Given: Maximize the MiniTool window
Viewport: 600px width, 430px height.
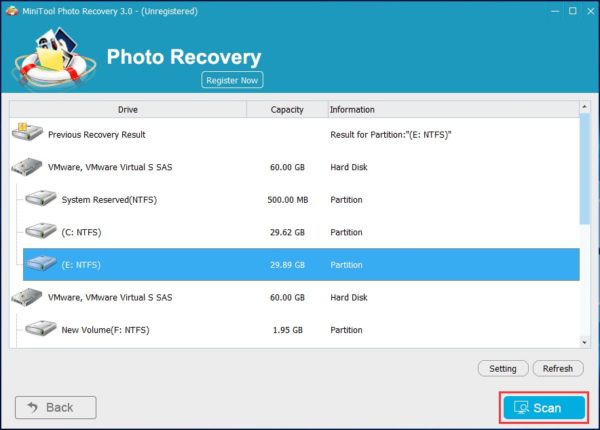Looking at the screenshot, I should point(572,11).
